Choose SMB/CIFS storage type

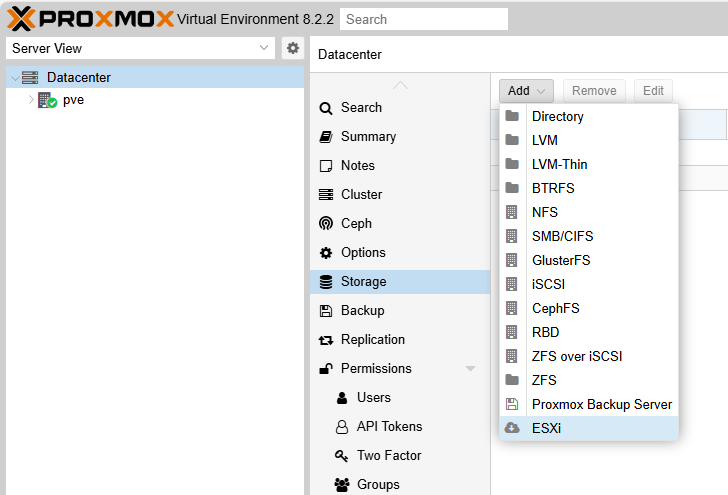tap(589, 236)
